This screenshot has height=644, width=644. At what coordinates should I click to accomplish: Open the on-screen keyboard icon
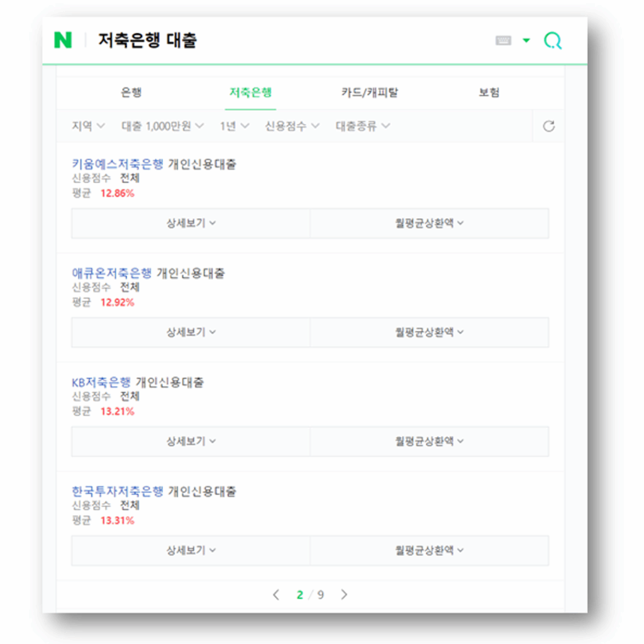click(x=503, y=41)
